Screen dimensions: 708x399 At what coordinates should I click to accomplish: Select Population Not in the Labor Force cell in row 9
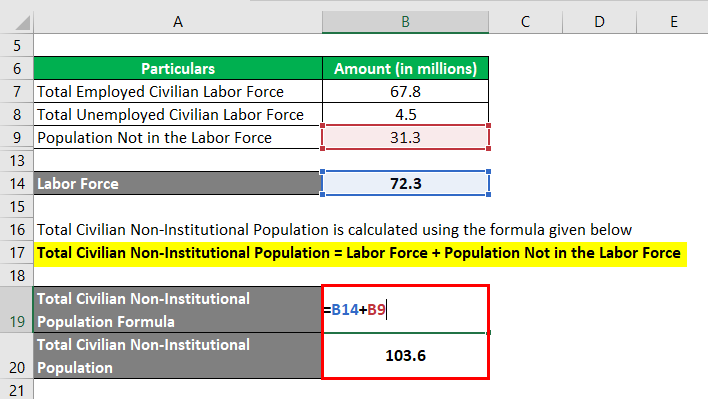(178, 137)
